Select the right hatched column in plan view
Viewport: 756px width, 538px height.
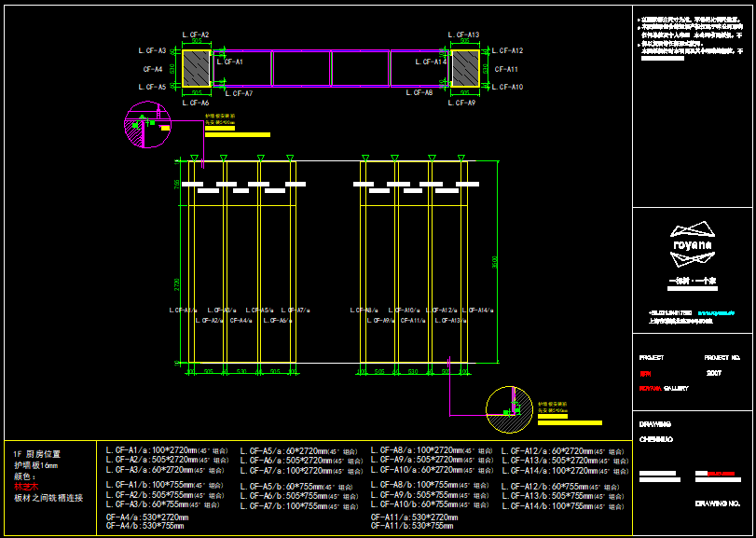point(465,68)
